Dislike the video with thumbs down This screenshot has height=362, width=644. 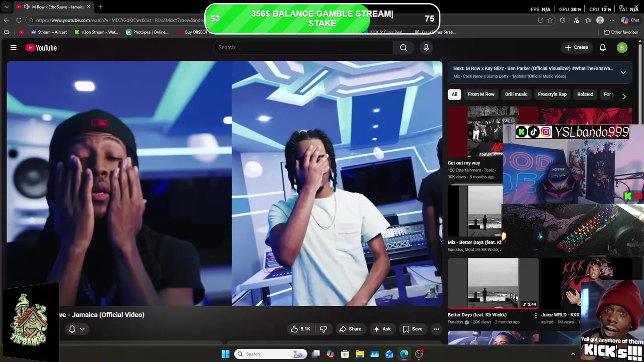pos(324,329)
